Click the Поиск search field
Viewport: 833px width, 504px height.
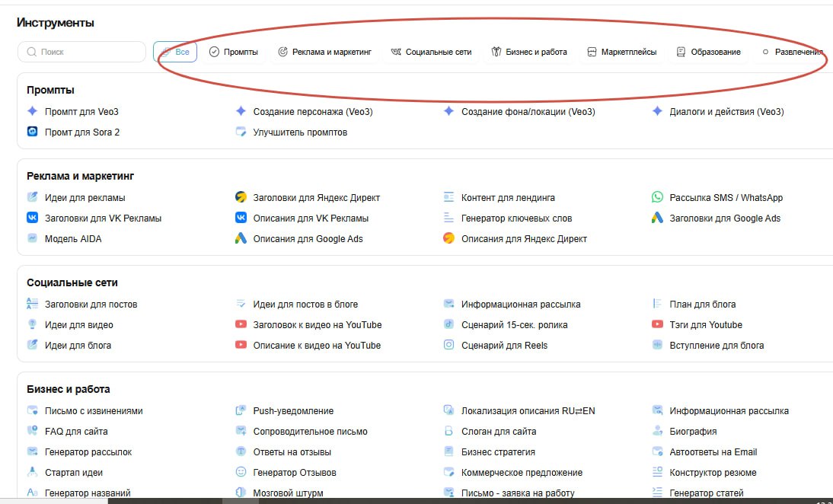pyautogui.click(x=81, y=52)
